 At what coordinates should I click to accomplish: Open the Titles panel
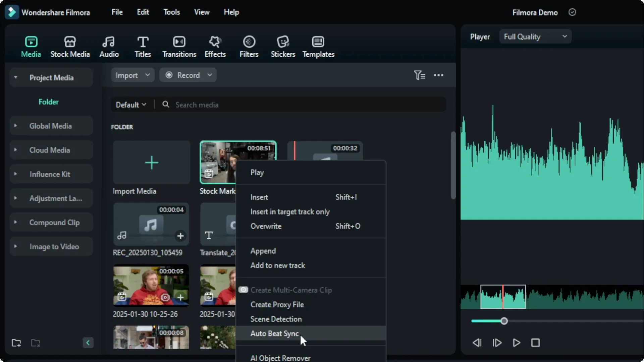(143, 46)
